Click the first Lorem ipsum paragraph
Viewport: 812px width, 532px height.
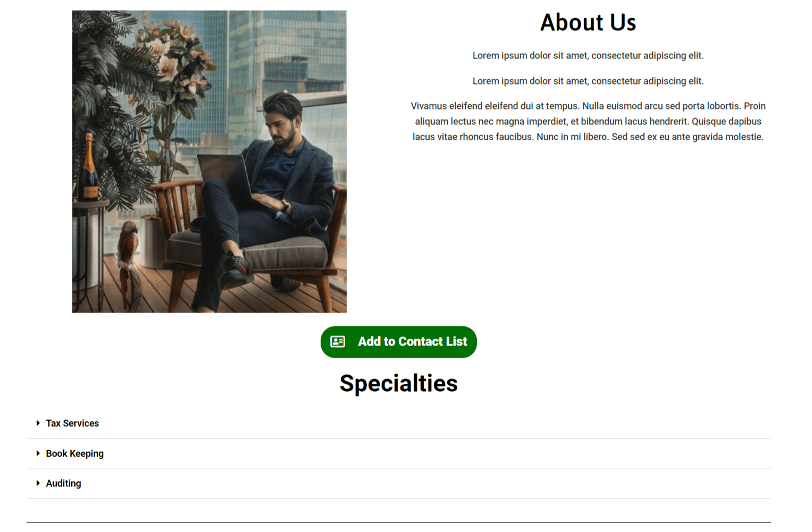(x=588, y=55)
